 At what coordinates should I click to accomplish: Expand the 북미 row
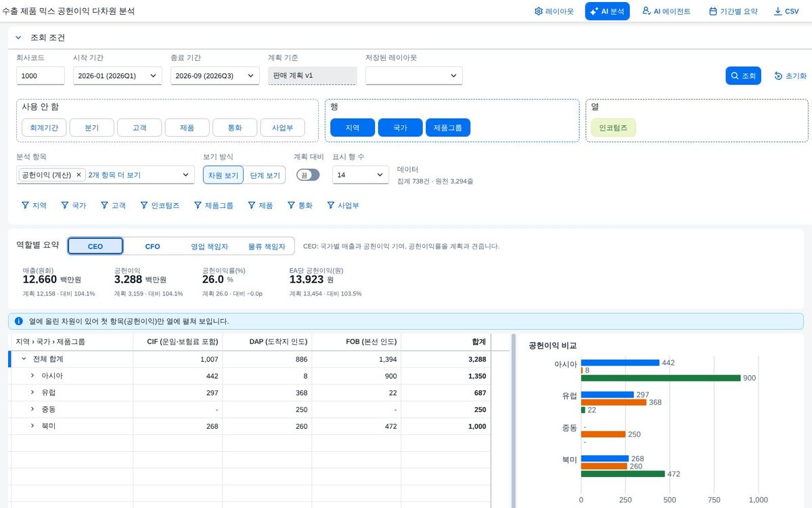click(32, 426)
